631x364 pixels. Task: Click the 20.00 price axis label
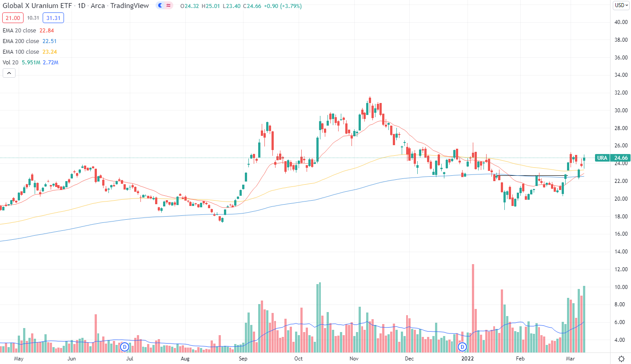point(620,199)
